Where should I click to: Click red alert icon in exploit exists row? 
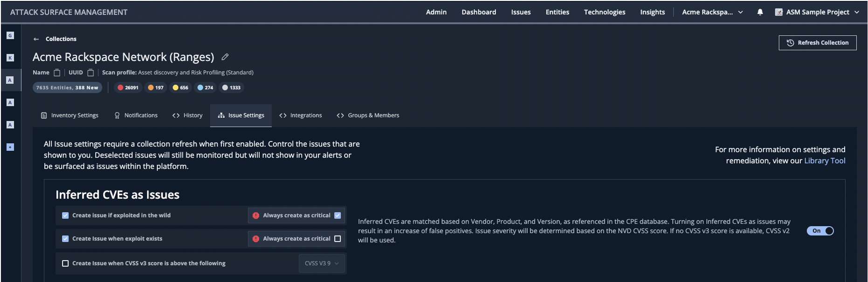[256, 239]
